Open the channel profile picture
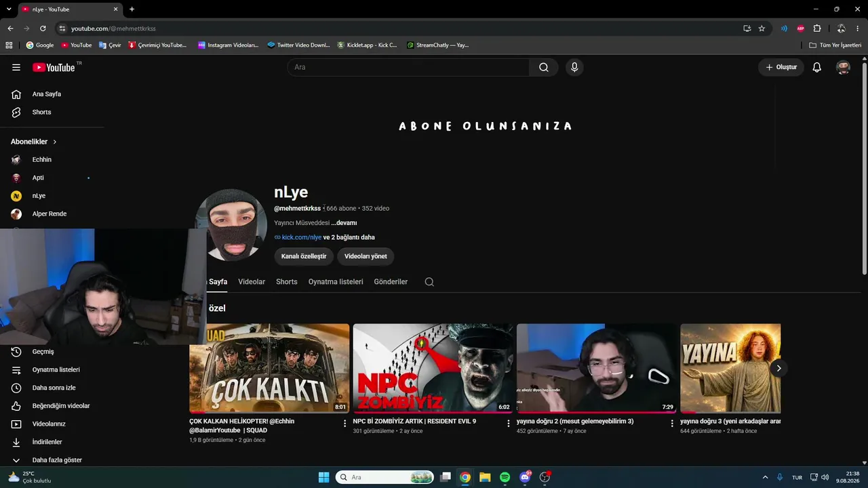The height and width of the screenshot is (488, 868). 231,224
